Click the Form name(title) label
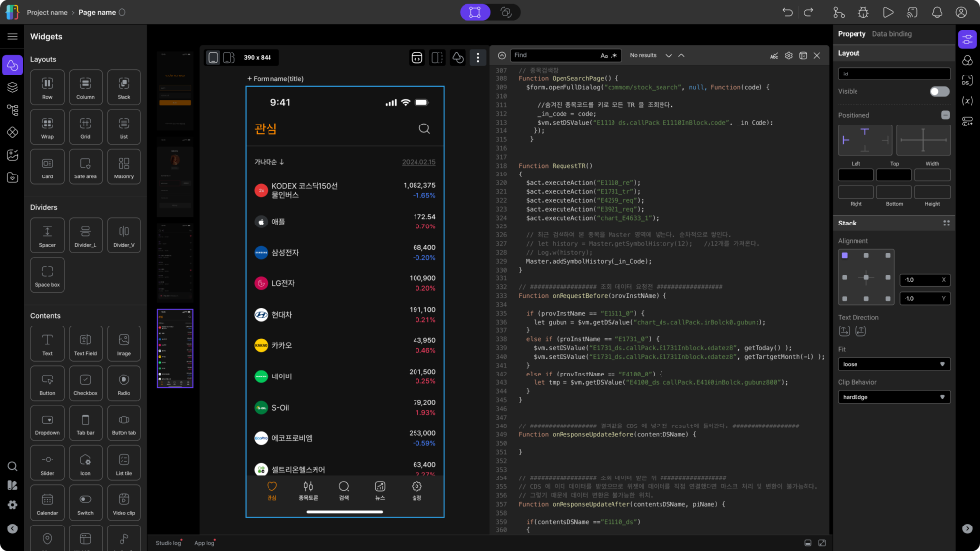Image resolution: width=980 pixels, height=551 pixels. pos(275,78)
